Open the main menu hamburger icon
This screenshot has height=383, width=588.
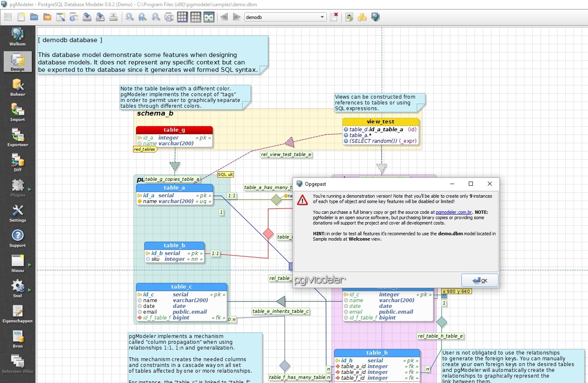(8, 17)
